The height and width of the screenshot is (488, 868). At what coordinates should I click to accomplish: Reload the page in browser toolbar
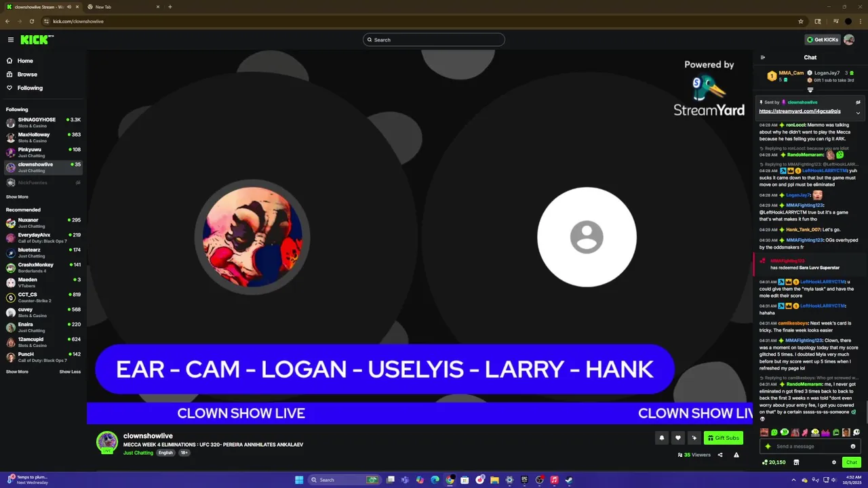32,21
